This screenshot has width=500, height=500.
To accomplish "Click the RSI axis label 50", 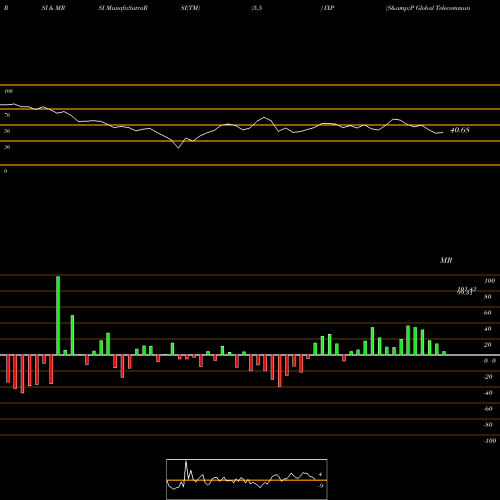I will point(7,131).
